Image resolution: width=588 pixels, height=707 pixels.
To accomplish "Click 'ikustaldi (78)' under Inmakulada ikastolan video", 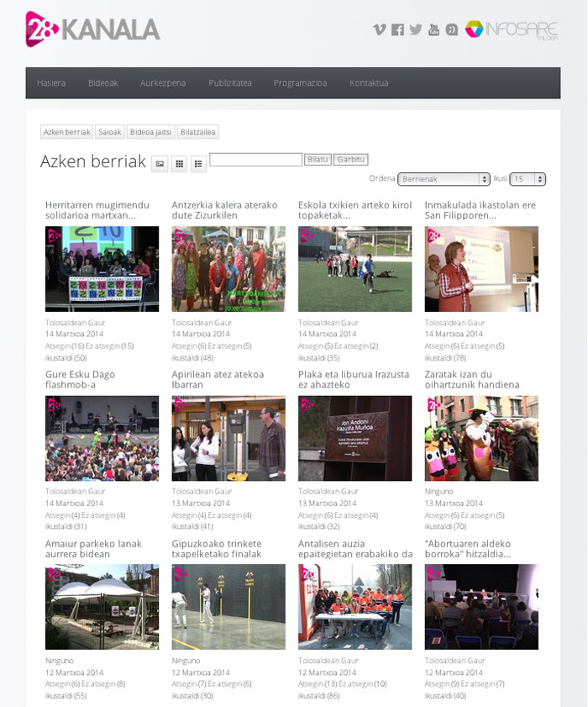I will click(445, 358).
